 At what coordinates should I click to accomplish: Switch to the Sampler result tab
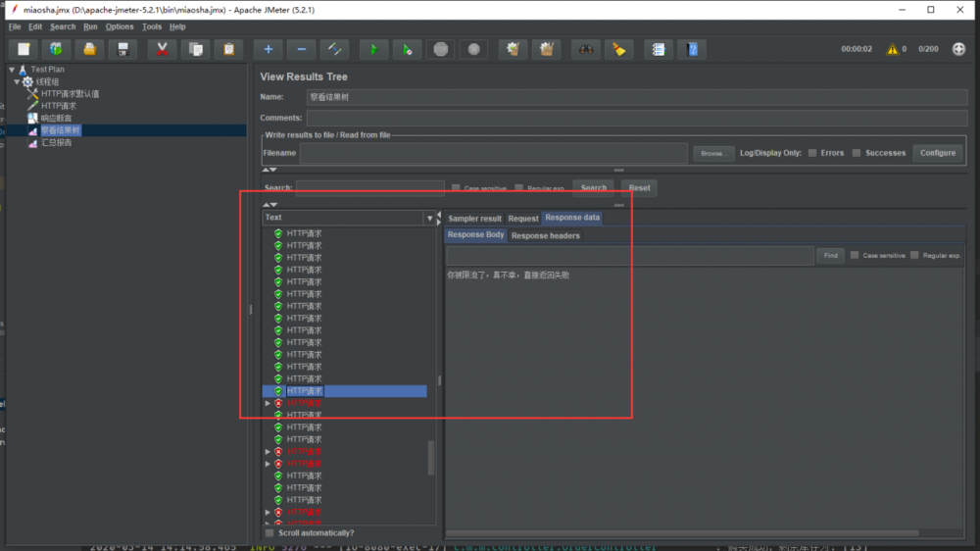pyautogui.click(x=474, y=219)
